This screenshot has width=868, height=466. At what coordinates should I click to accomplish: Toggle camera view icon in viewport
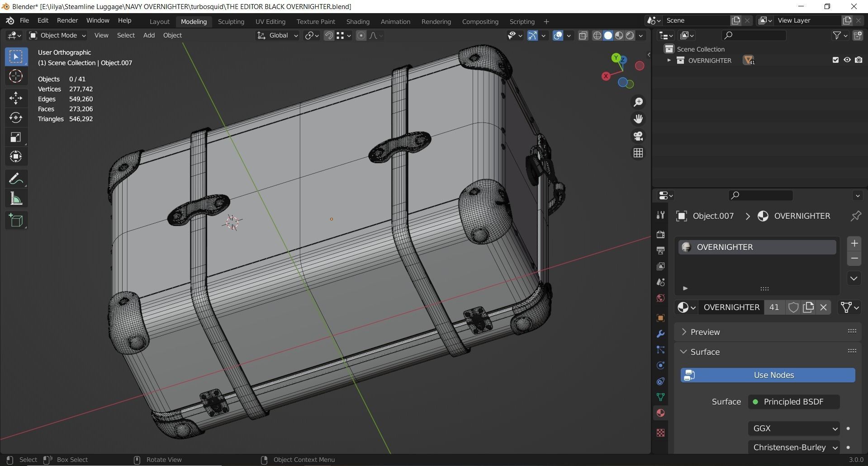coord(638,136)
